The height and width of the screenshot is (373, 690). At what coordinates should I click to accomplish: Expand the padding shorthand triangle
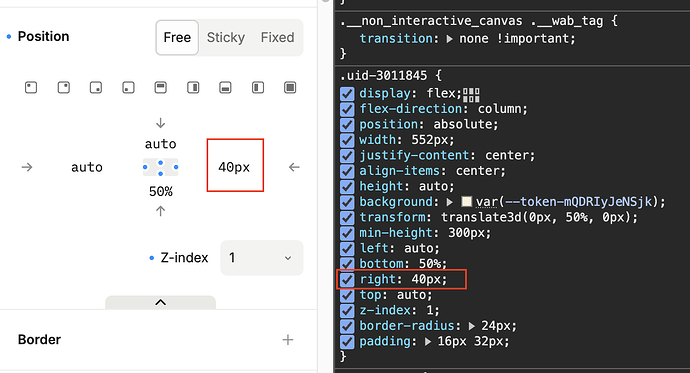[428, 341]
